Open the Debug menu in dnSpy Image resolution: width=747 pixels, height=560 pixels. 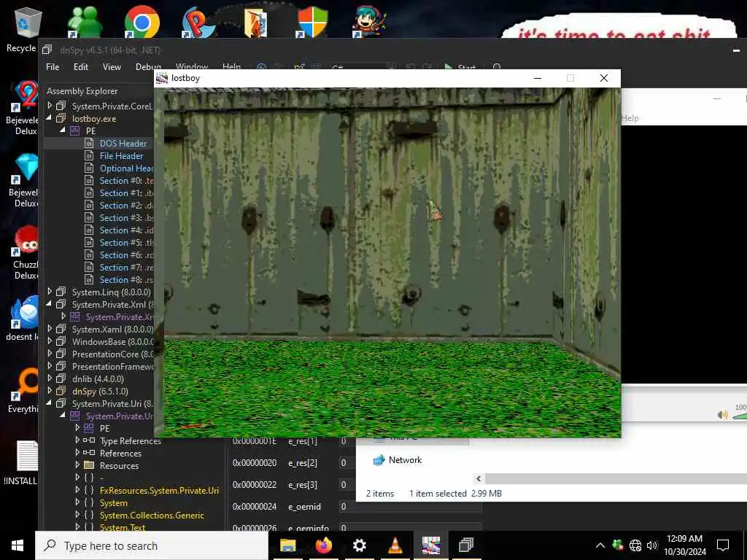click(148, 67)
